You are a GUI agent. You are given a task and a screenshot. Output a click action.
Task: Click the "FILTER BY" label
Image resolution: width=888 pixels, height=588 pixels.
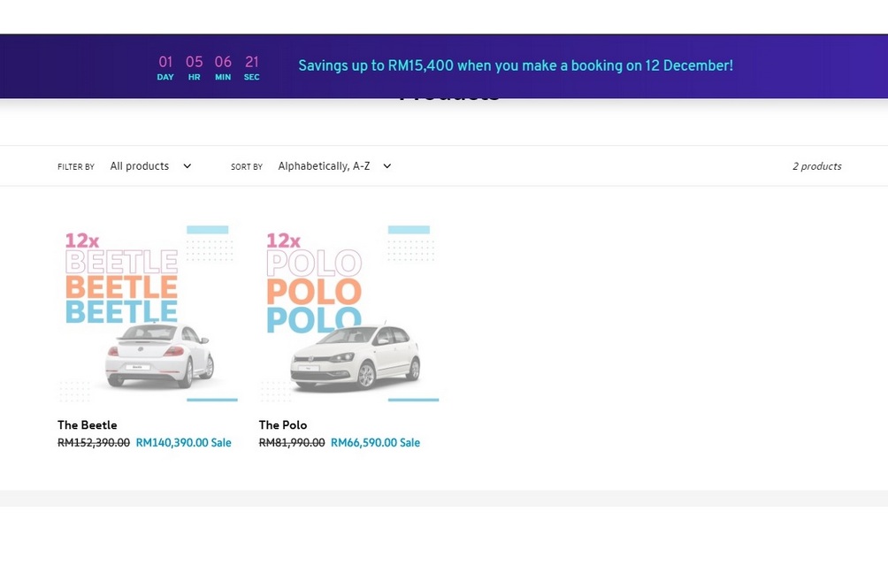[x=76, y=167]
